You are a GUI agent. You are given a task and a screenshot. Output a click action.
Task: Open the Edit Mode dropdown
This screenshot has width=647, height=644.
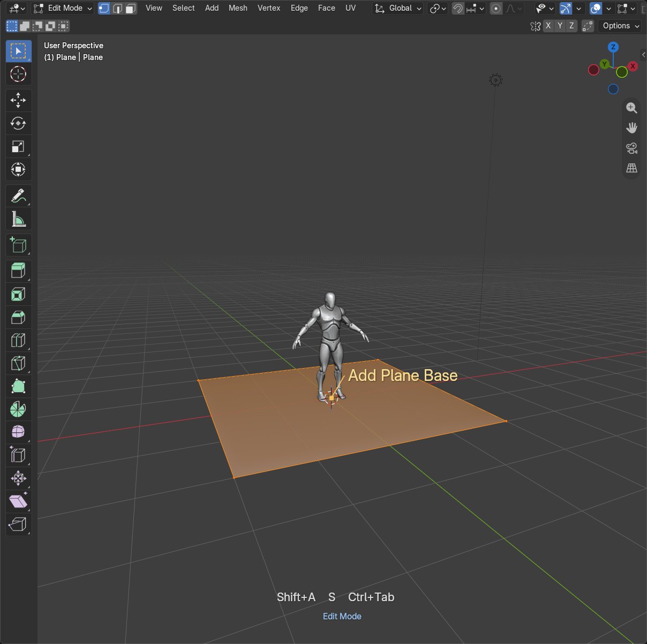(63, 8)
